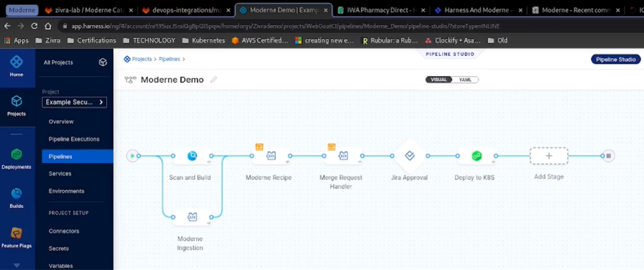The image size is (644, 270).
Task: Open Services in project menu
Action: [x=60, y=174]
